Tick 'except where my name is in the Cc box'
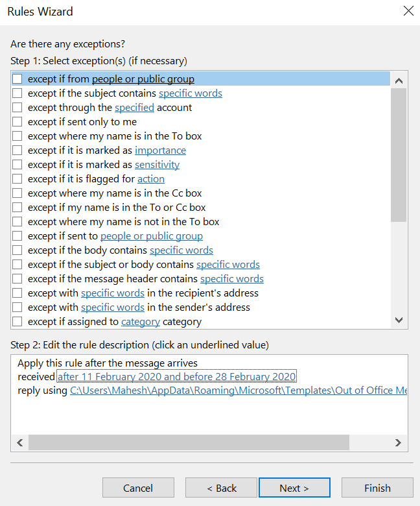 [17, 193]
